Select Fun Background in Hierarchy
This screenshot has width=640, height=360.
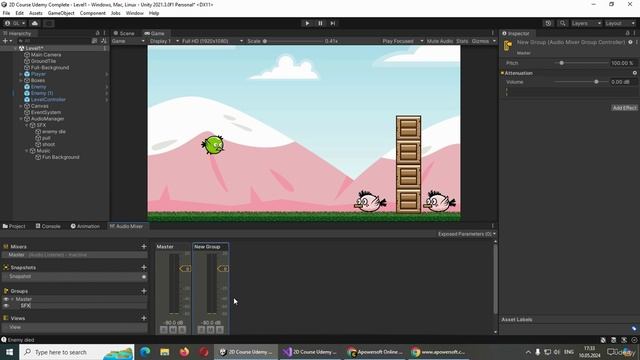coord(61,157)
